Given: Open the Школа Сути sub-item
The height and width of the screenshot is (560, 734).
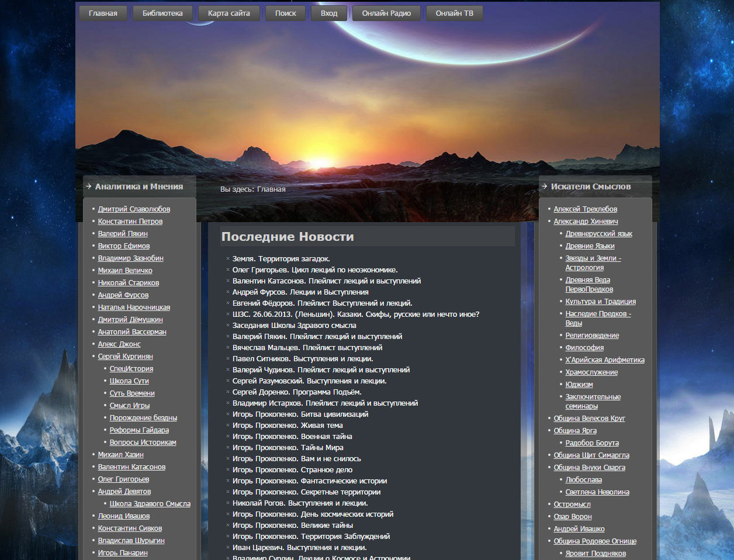Looking at the screenshot, I should (x=129, y=381).
